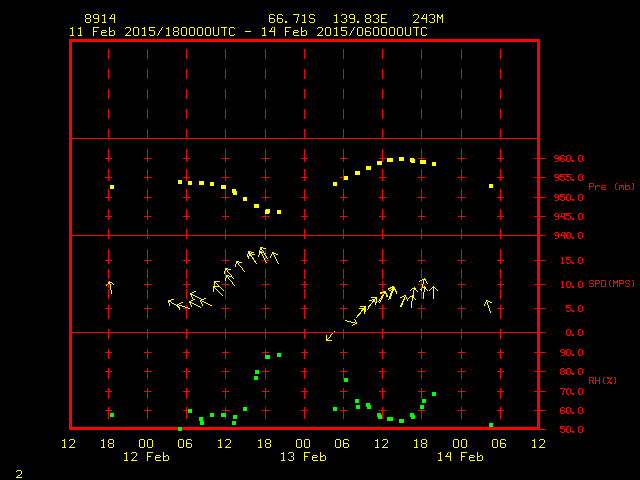The image size is (640, 480).
Task: Click the start time 11 Feb 2015/180000UTC
Action: pyautogui.click(x=152, y=31)
